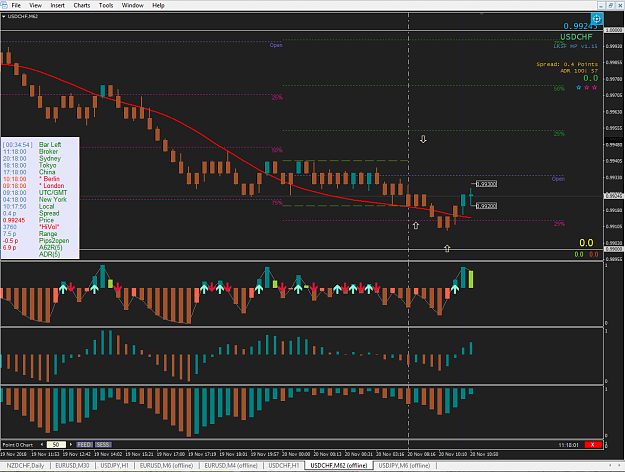The width and height of the screenshot is (625, 472).
Task: Click the white up arrow at chart bottom
Action: tap(447, 249)
